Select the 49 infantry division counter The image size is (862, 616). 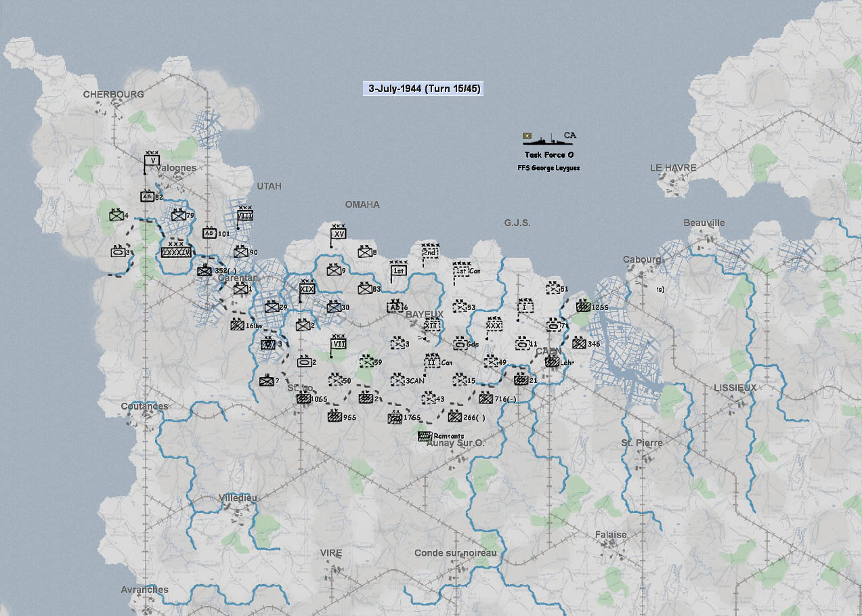490,362
